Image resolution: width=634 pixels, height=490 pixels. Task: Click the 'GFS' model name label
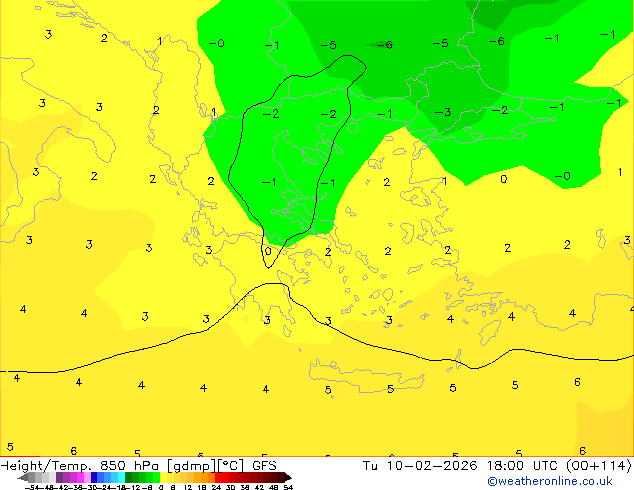point(264,466)
